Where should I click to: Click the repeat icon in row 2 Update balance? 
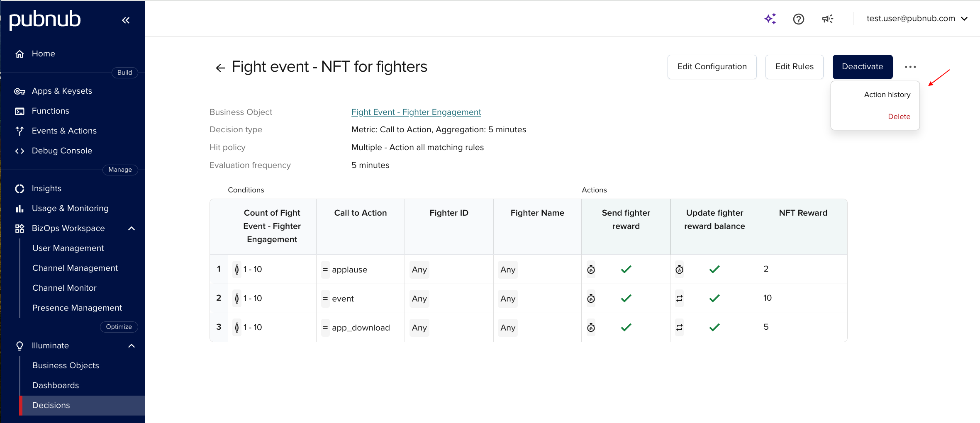679,299
